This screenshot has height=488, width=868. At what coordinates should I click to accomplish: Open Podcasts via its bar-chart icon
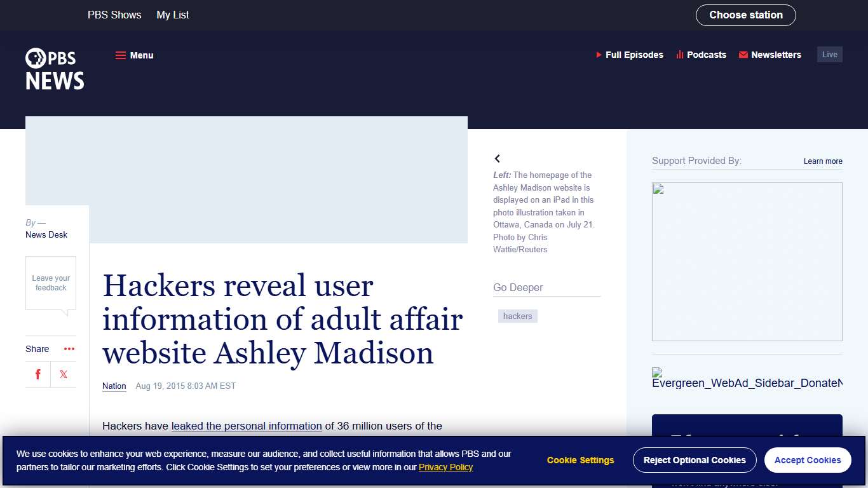click(x=679, y=55)
